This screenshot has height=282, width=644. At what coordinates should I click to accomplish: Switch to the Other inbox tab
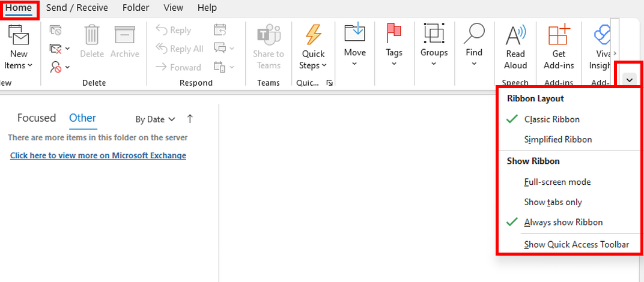click(82, 118)
